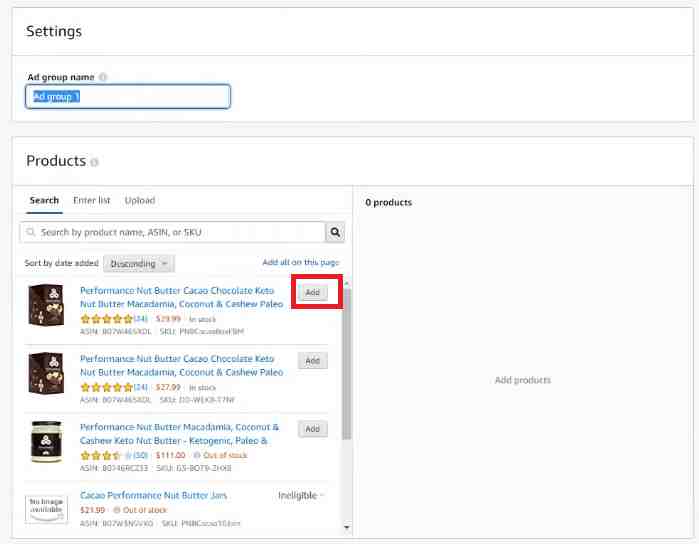Click the magnifier search button
699x544 pixels.
coord(335,232)
